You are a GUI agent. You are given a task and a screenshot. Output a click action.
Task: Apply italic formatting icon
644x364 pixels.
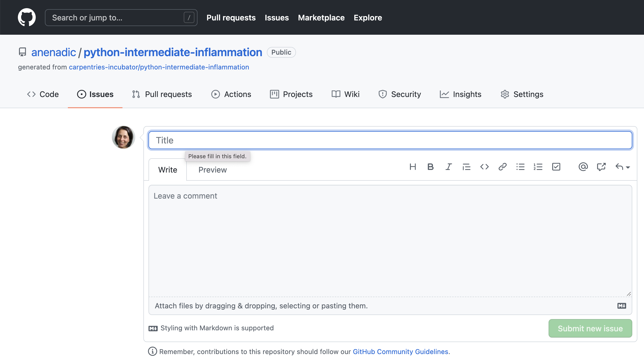tap(448, 167)
